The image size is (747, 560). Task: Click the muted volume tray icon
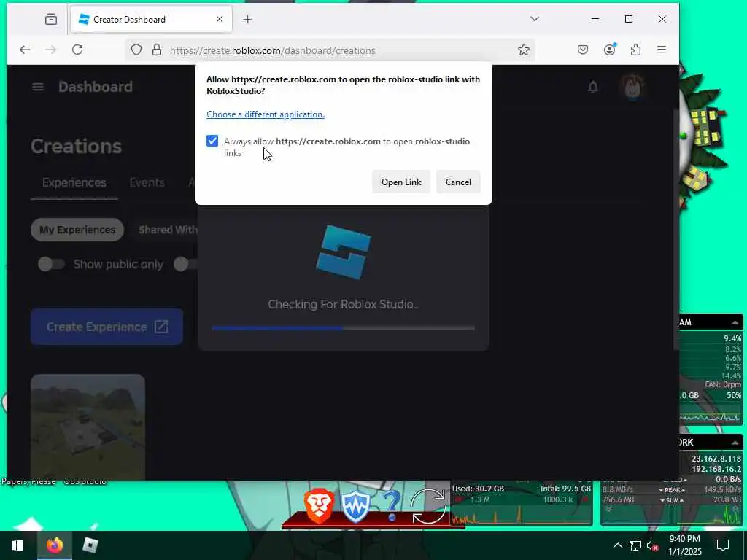[x=652, y=545]
